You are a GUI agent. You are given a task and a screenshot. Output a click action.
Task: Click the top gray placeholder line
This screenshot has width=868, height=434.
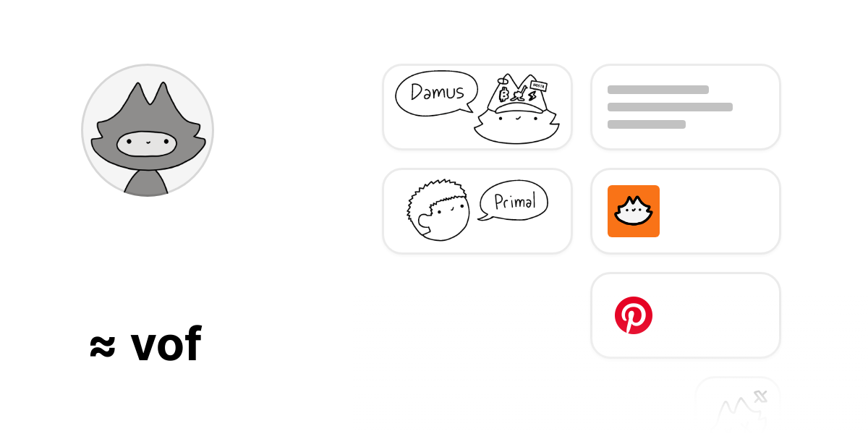[658, 90]
